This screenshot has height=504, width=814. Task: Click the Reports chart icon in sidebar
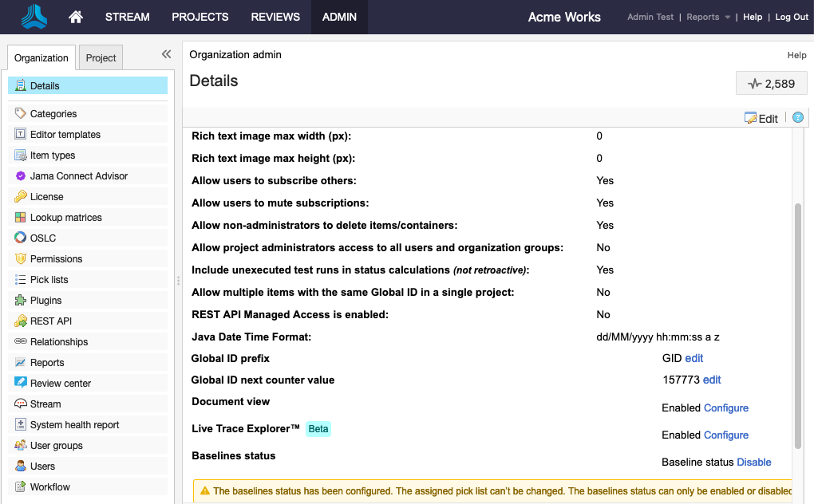20,362
